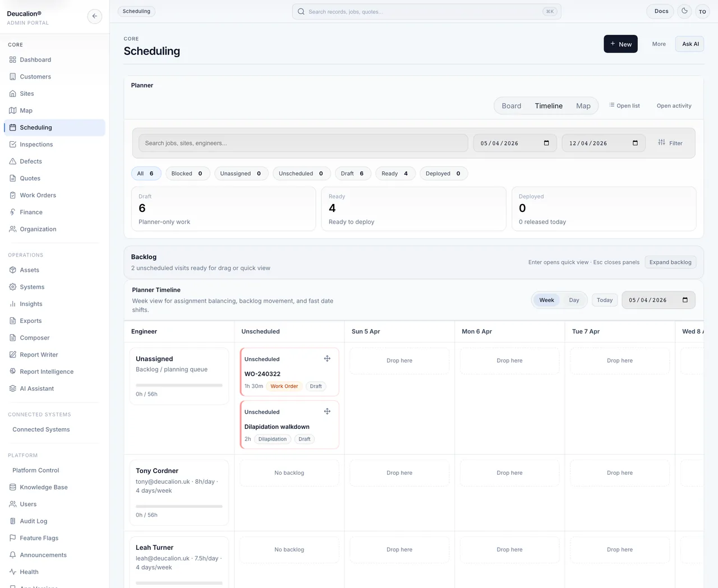Select the Ready status filter chip
This screenshot has width=718, height=588.
(x=395, y=174)
